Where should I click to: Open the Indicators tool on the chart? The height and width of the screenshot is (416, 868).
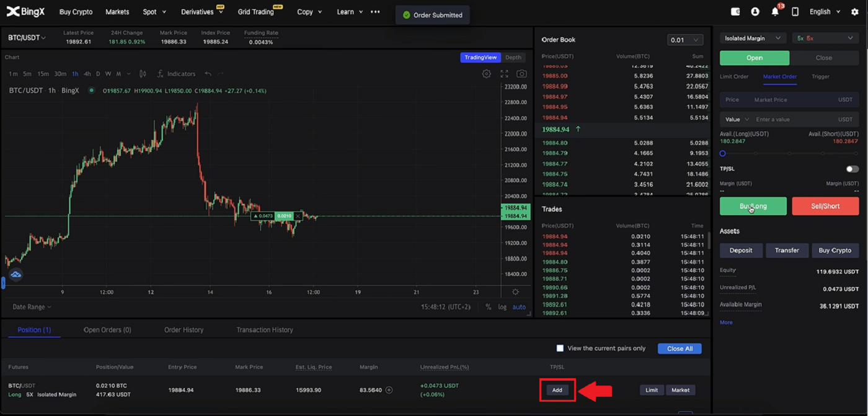[x=176, y=73]
